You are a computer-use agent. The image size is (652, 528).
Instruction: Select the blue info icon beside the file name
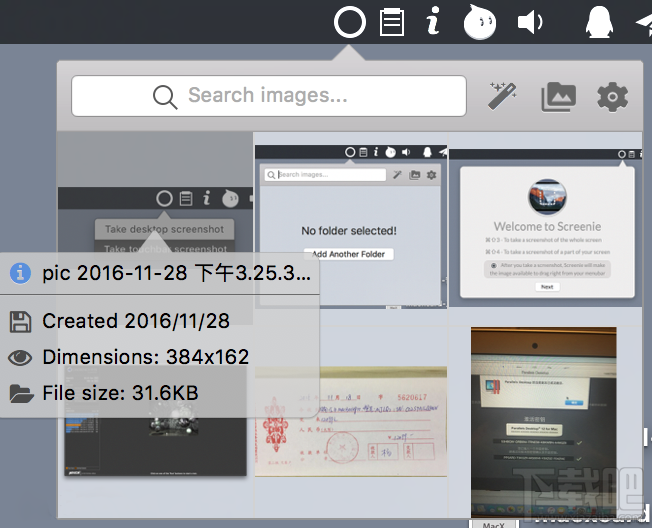click(x=20, y=274)
